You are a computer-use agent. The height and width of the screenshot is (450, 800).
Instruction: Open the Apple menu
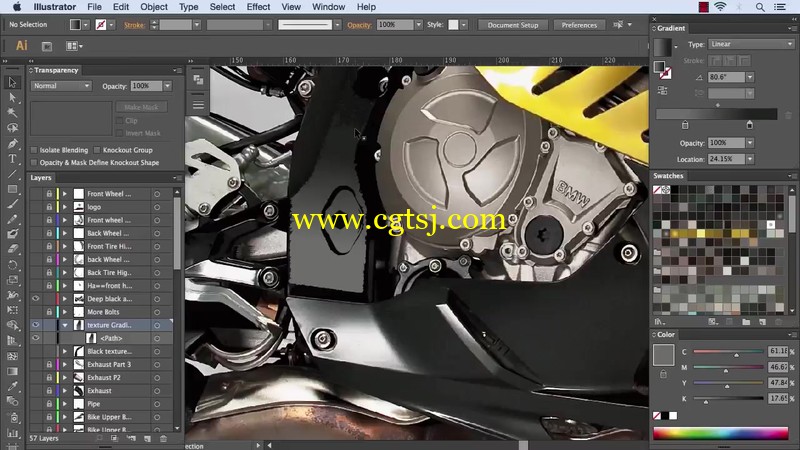(17, 7)
